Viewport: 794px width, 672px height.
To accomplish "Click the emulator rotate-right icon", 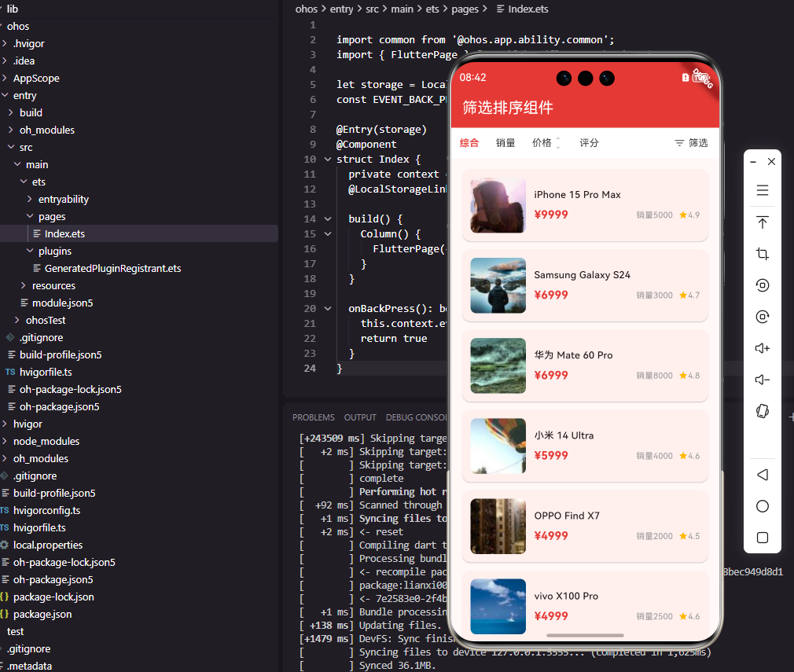I will tap(762, 317).
